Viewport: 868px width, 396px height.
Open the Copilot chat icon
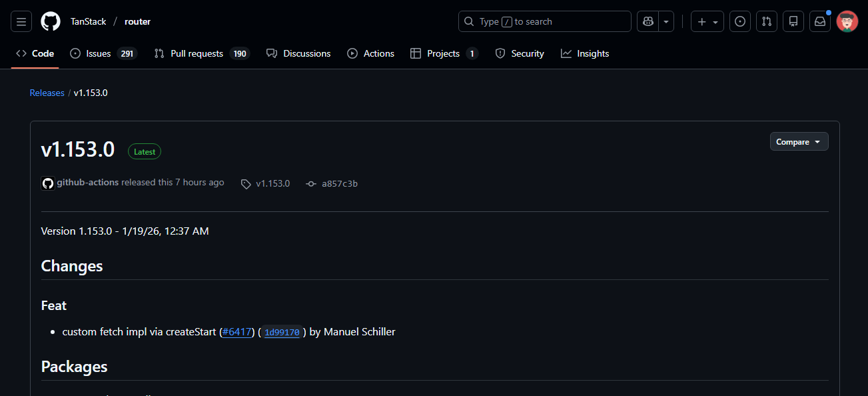[x=648, y=21]
